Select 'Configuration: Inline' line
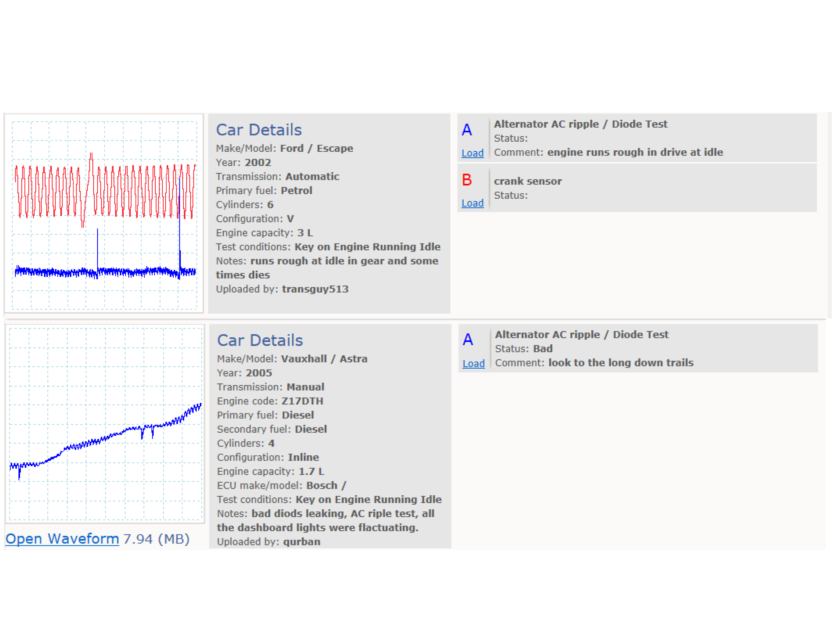Viewport: 839px width, 644px height. pos(268,457)
